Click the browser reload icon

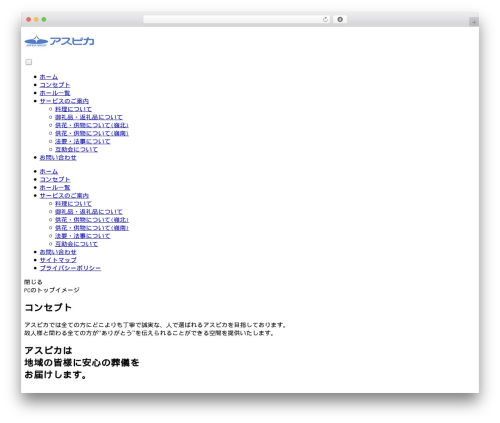[325, 20]
